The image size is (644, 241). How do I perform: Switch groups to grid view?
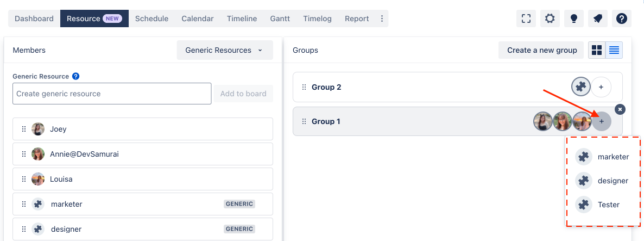pyautogui.click(x=597, y=50)
